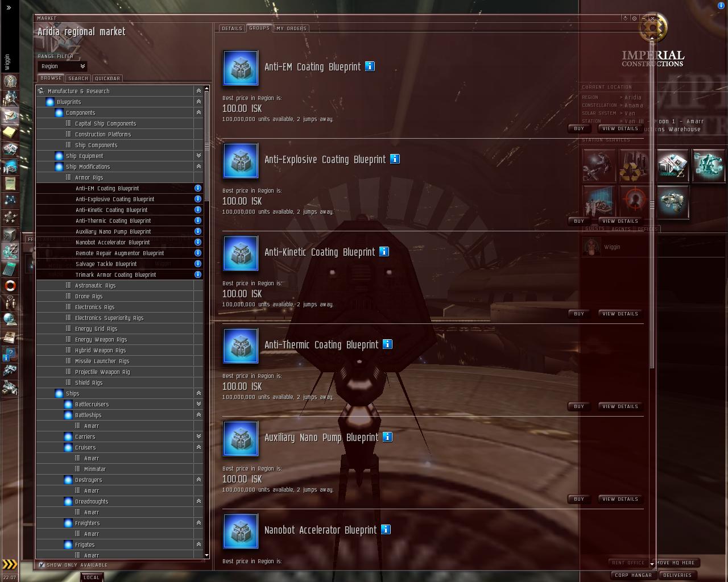Open the Local chat tab

92,577
